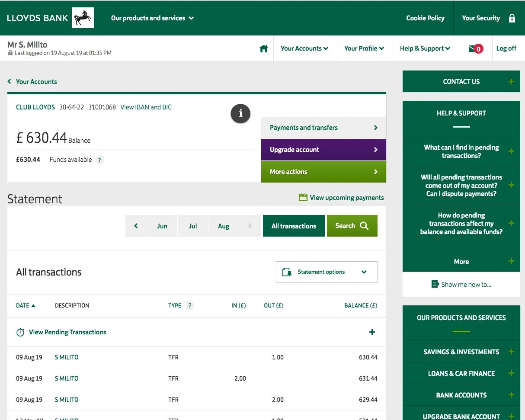Click the download icon in Statement options

tap(287, 272)
